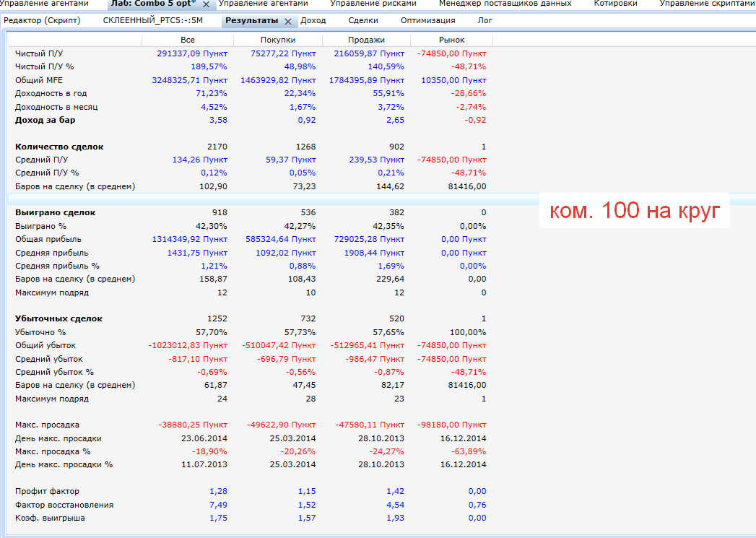Viewport: 756px width, 538px height.
Task: Close the Результаты tab
Action: pyautogui.click(x=288, y=22)
